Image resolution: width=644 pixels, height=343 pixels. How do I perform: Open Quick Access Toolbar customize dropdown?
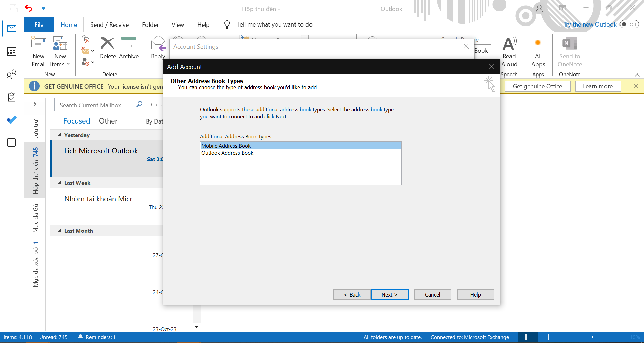pos(43,8)
